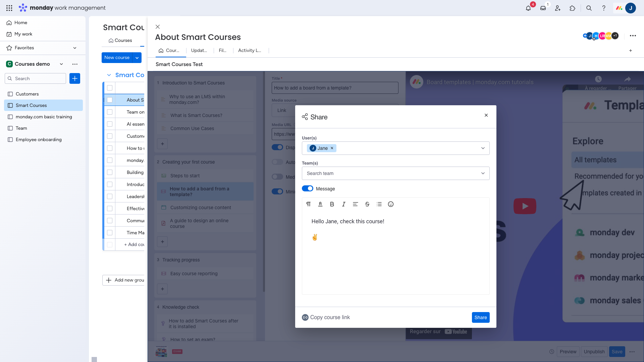Open the apps marketplace puzzle icon

click(x=573, y=8)
